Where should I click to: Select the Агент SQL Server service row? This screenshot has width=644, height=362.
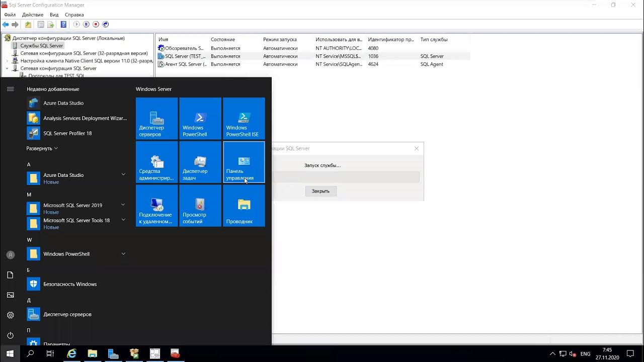pos(313,64)
